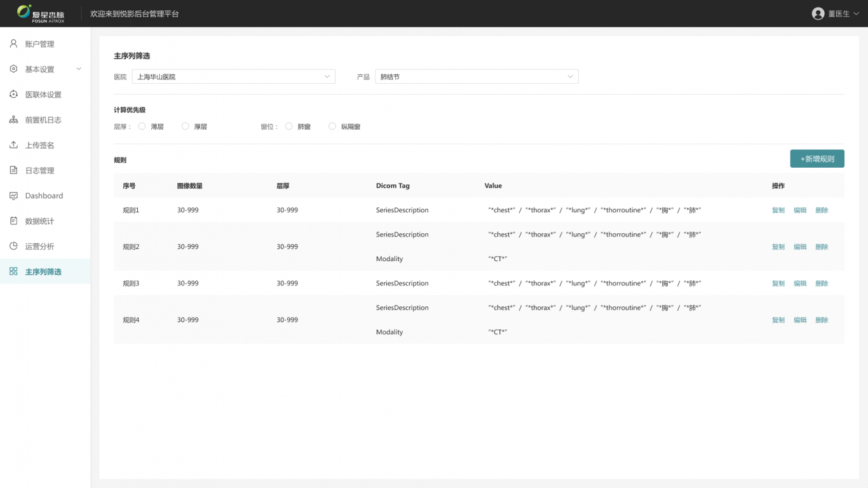The height and width of the screenshot is (488, 868).
Task: Click the Dicom Tag column header
Action: pos(393,186)
